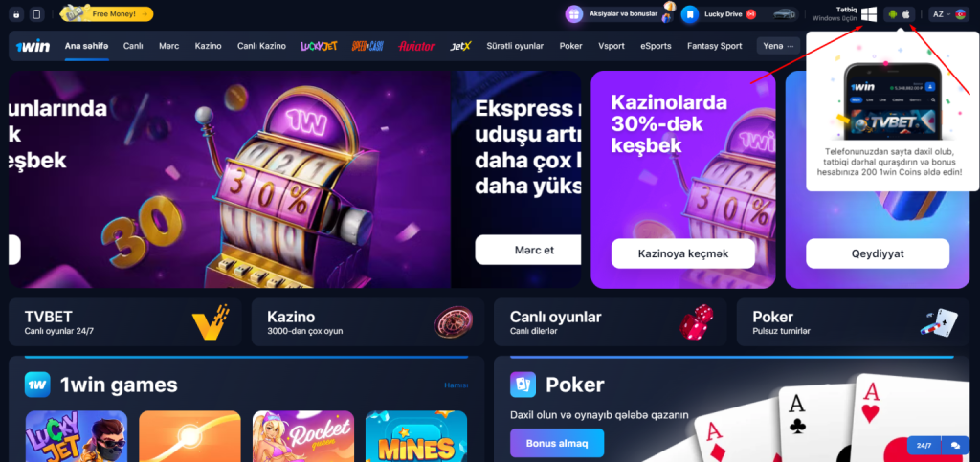This screenshot has height=462, width=980.
Task: Open the JetX game logo link
Action: (460, 46)
